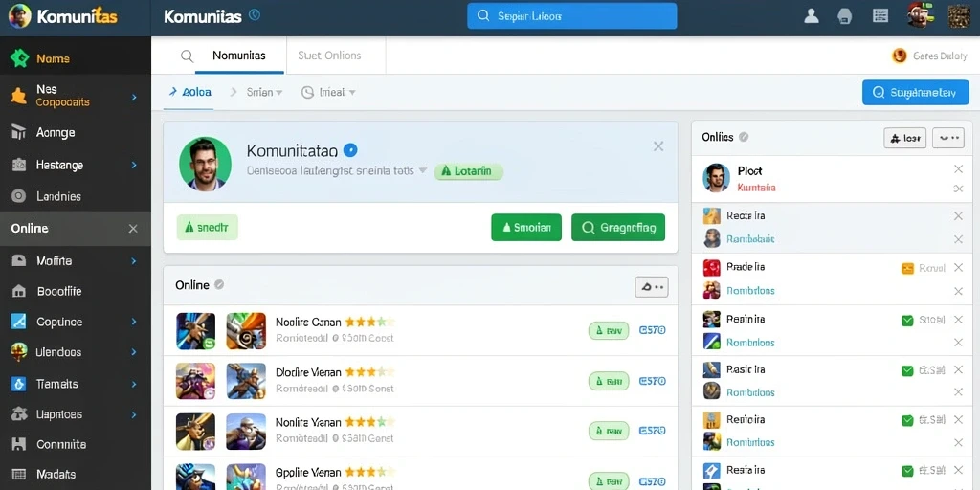Viewport: 980px width, 490px height.
Task: Click the list view icon in header
Action: (880, 16)
